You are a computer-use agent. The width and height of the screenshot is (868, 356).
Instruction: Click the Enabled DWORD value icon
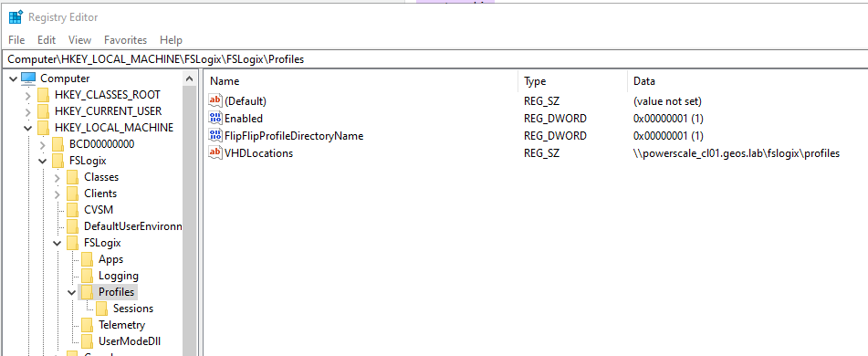pyautogui.click(x=214, y=119)
